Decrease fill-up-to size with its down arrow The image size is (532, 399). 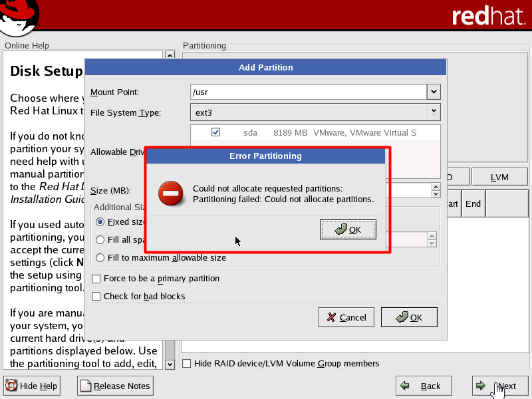click(x=432, y=243)
